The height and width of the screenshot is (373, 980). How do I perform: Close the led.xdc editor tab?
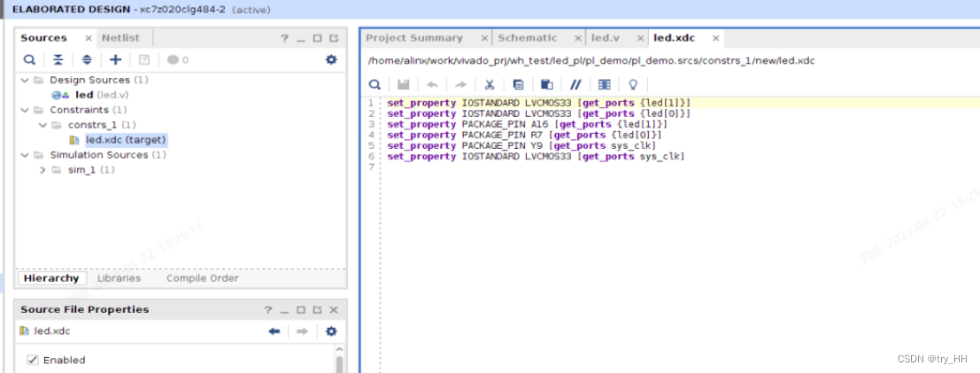click(x=715, y=38)
